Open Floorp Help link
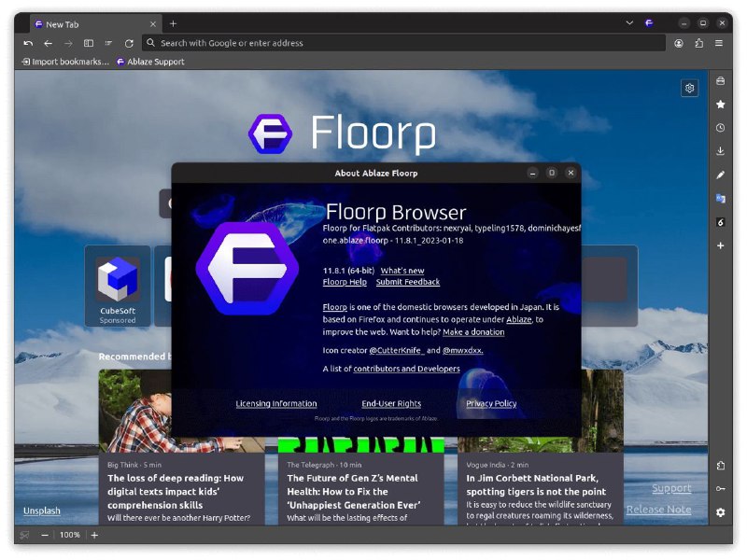Viewport: 747px width, 560px height. (345, 282)
